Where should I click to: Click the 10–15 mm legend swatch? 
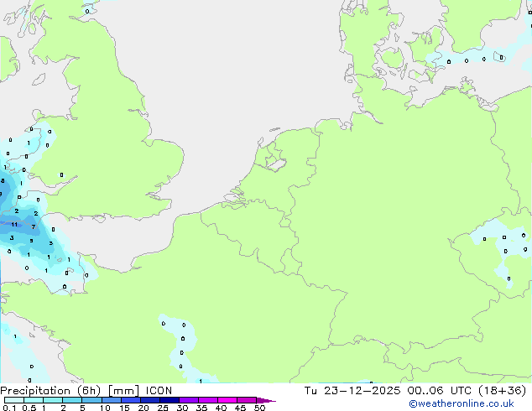point(112,400)
